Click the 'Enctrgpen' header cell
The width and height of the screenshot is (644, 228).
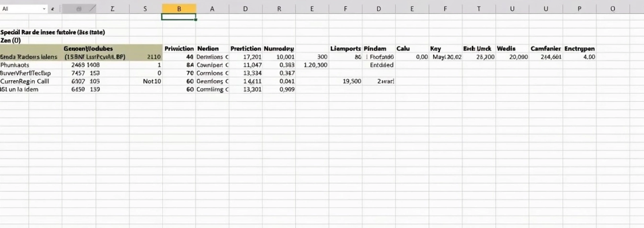click(579, 49)
